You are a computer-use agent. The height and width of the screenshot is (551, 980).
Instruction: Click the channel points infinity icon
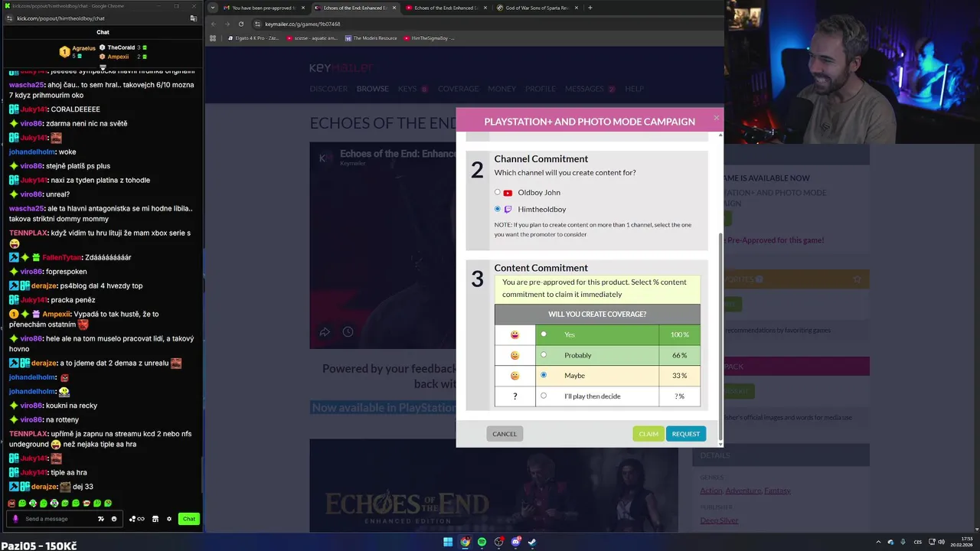(137, 519)
